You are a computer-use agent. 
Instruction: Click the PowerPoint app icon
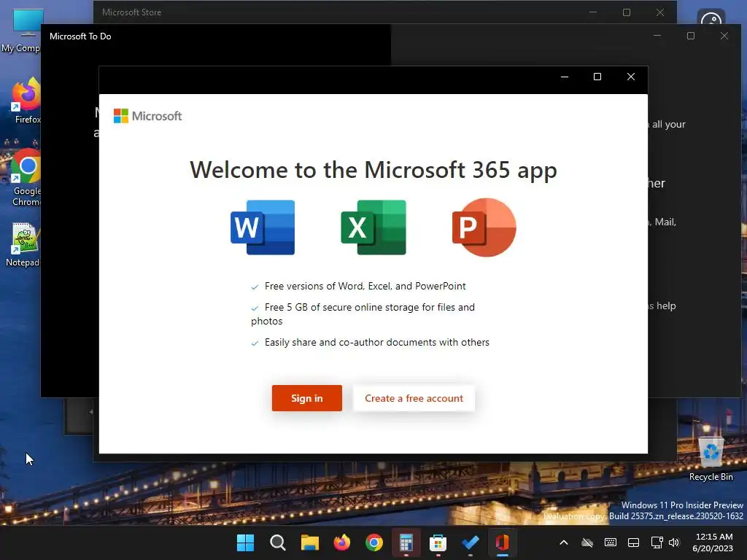point(484,227)
